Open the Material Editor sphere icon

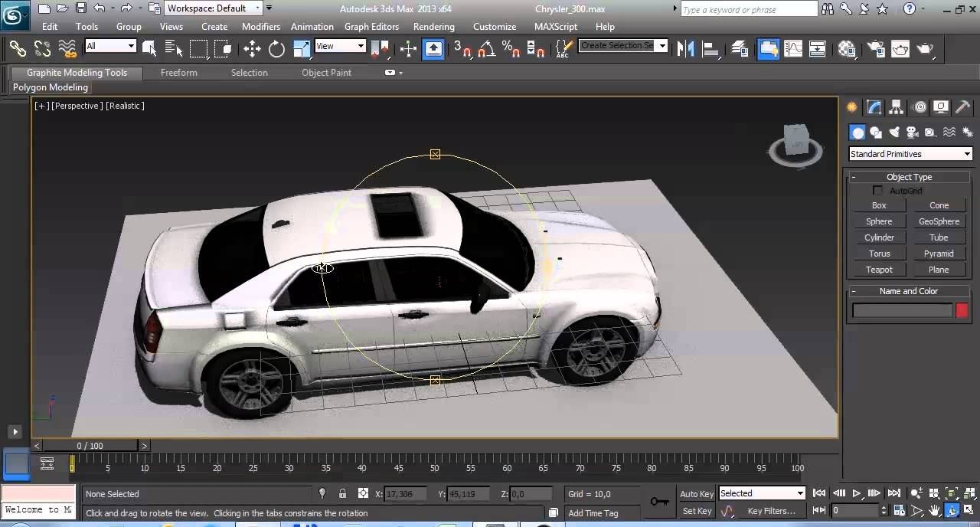click(847, 49)
